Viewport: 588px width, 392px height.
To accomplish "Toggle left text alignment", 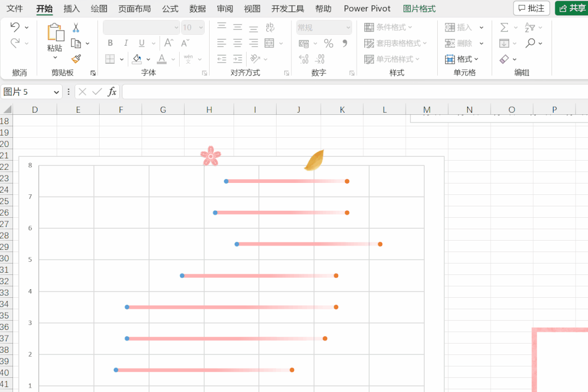I will pos(222,43).
